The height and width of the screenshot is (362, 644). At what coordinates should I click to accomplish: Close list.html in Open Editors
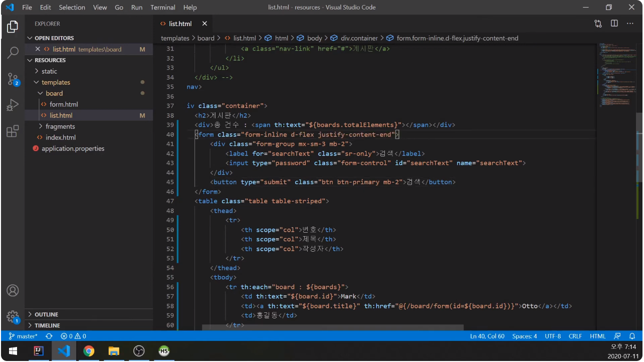[x=38, y=49]
